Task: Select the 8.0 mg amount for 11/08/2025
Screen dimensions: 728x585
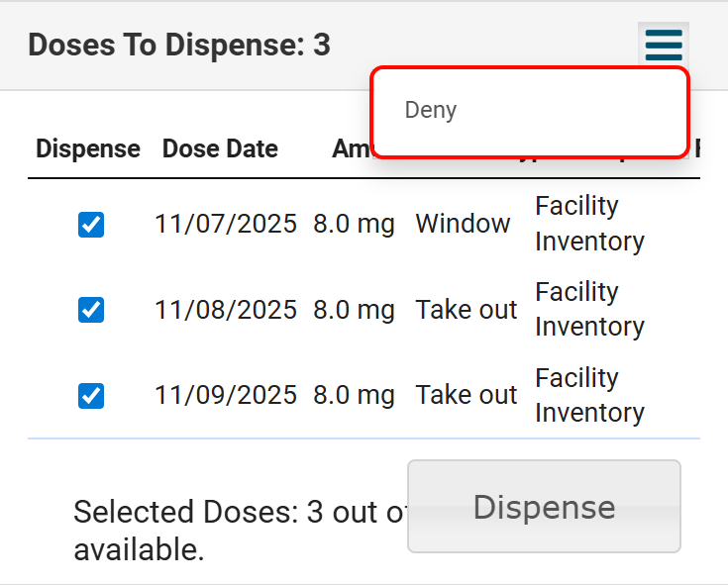Action: [354, 310]
